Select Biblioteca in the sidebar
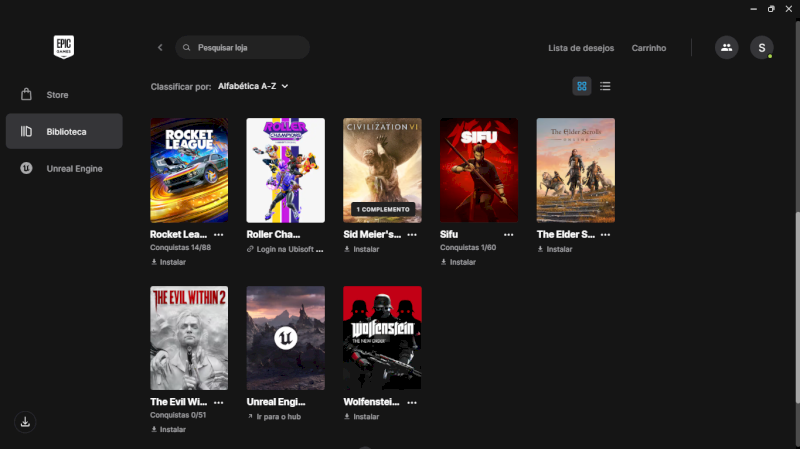This screenshot has width=800, height=449. tap(64, 131)
